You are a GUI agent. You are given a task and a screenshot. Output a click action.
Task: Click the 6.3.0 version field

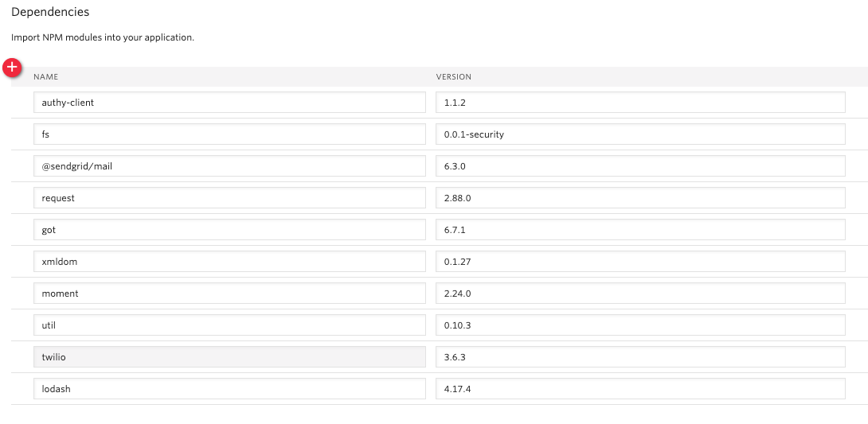(x=640, y=165)
